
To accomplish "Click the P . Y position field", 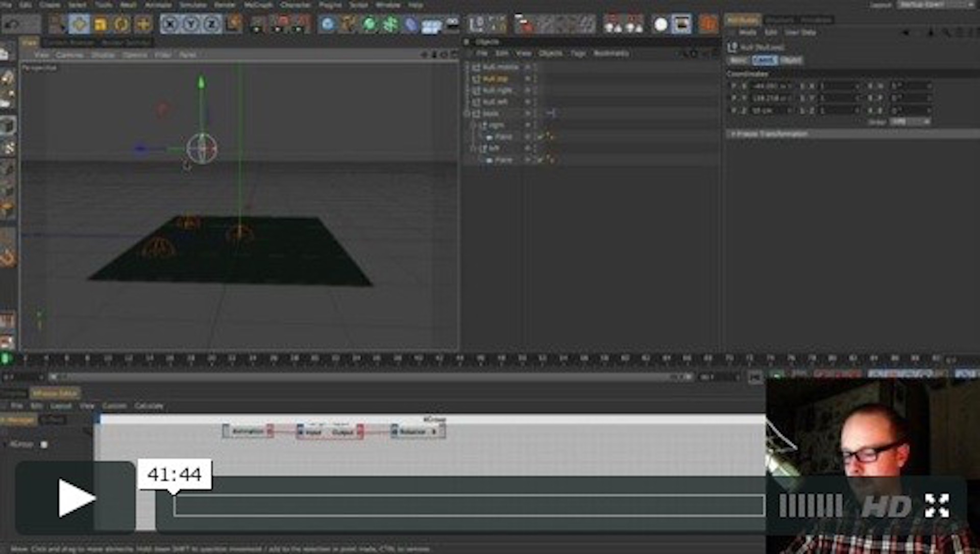I will point(770,98).
